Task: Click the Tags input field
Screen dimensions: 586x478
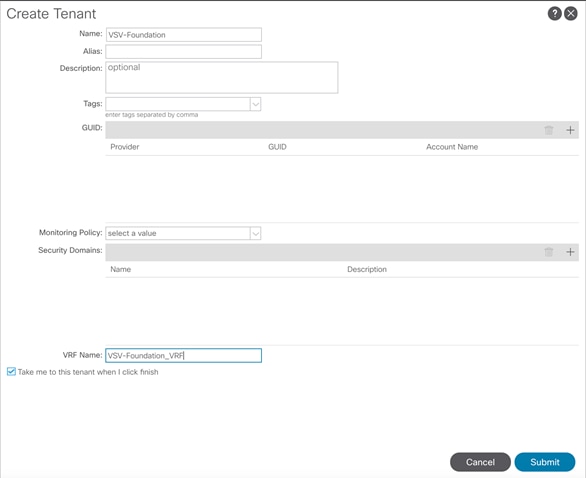Action: [x=178, y=104]
